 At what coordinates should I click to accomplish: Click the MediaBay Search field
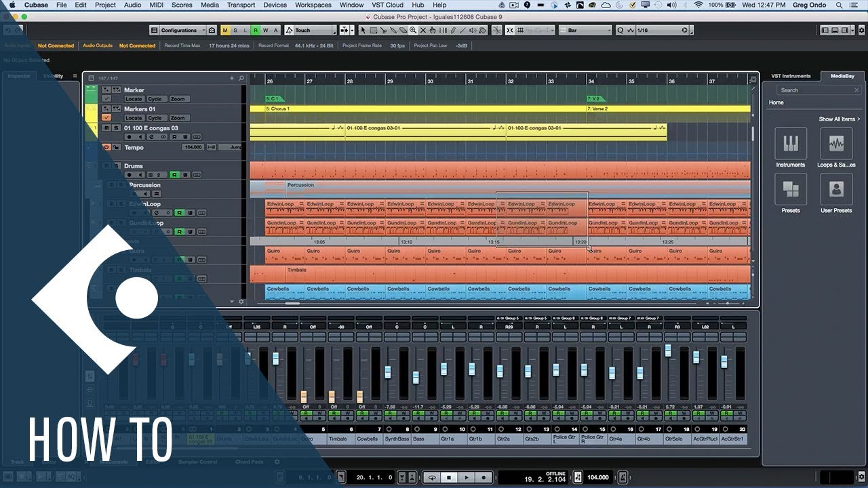818,89
